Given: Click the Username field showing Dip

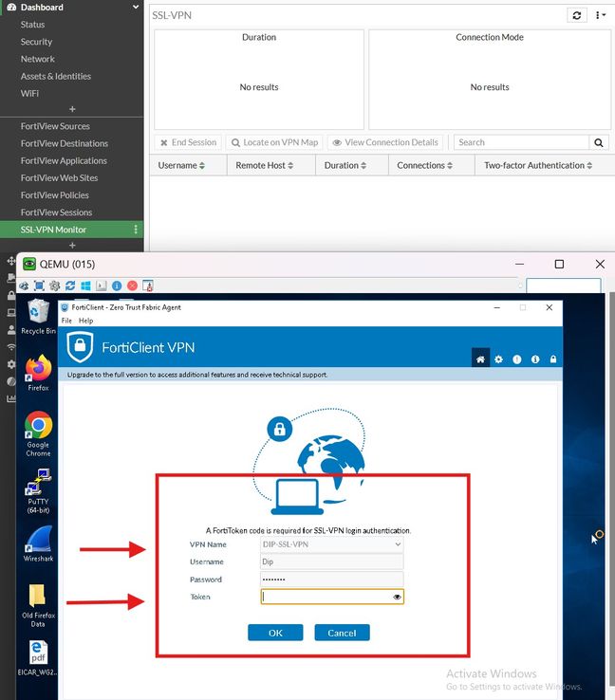Looking at the screenshot, I should 332,562.
